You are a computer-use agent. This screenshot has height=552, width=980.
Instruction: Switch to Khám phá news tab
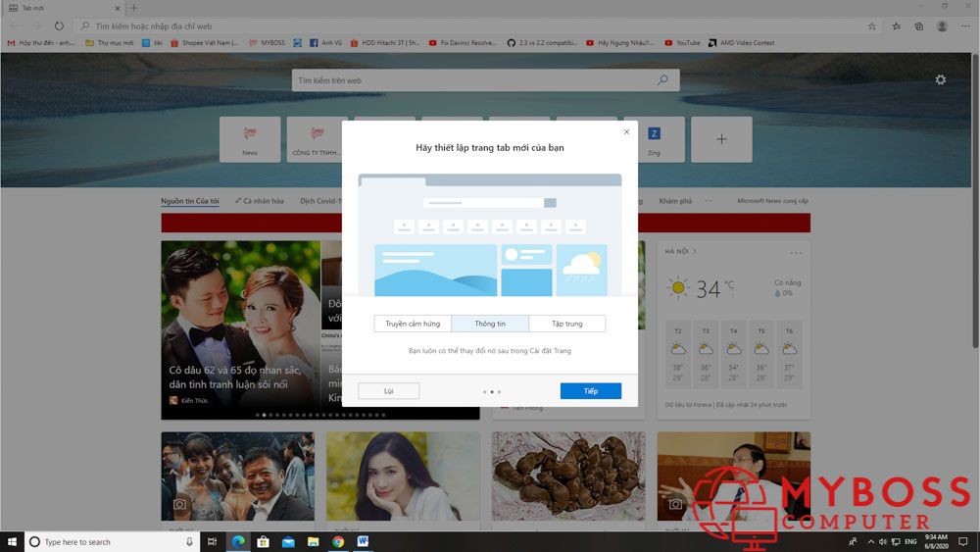[675, 201]
